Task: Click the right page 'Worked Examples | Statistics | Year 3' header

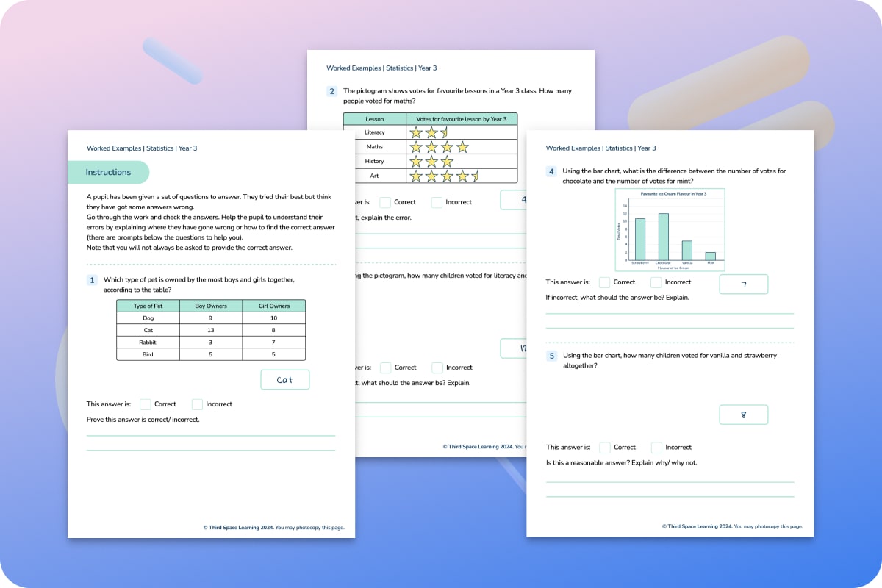Action: pyautogui.click(x=601, y=148)
